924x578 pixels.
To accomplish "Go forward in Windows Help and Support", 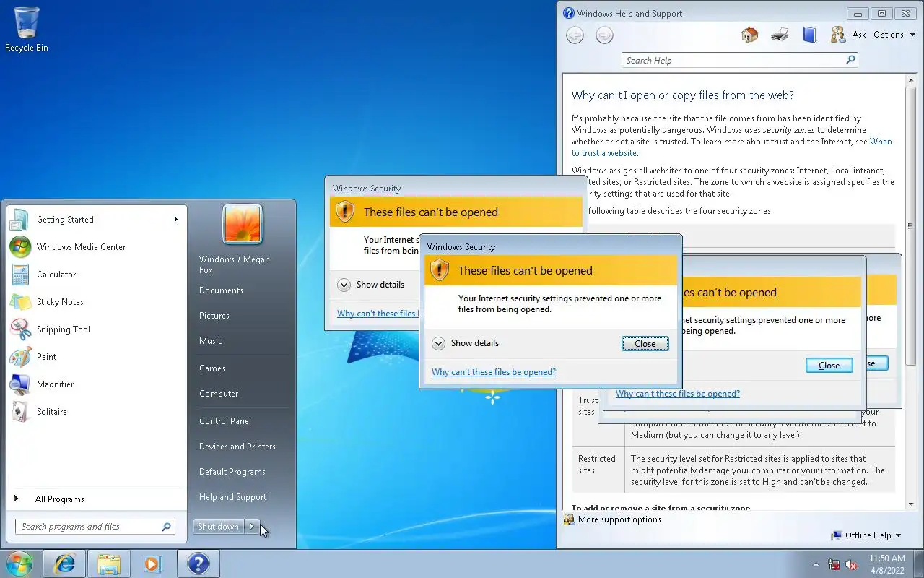I will [604, 35].
